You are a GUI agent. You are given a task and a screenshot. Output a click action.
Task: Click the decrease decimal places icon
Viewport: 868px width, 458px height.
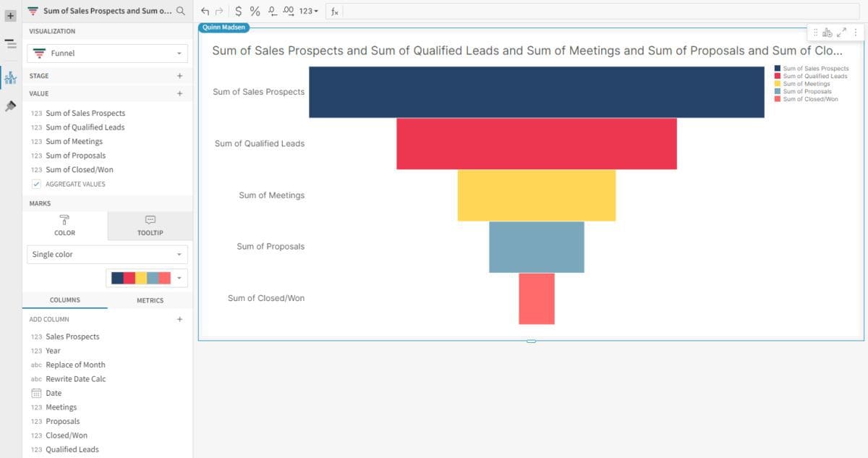point(272,11)
